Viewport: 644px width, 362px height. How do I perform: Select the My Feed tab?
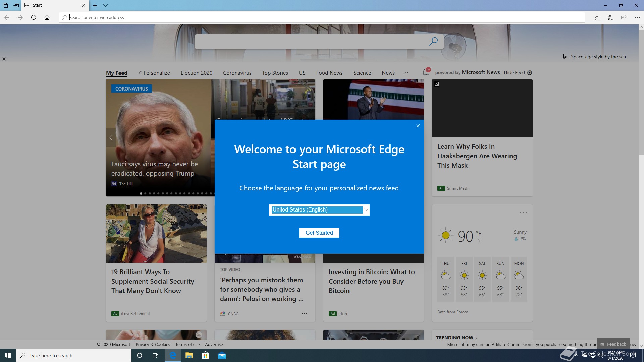(x=117, y=73)
